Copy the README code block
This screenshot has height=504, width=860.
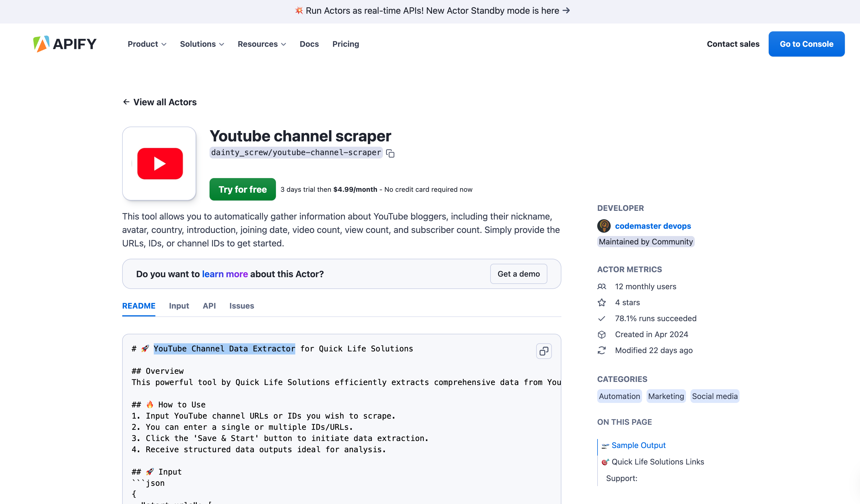(x=544, y=351)
